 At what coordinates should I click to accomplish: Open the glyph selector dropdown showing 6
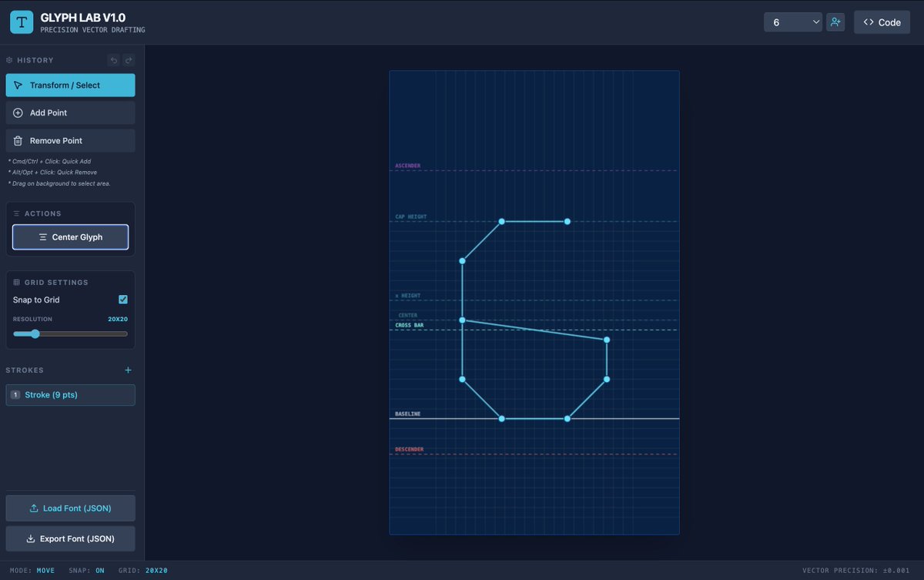794,22
